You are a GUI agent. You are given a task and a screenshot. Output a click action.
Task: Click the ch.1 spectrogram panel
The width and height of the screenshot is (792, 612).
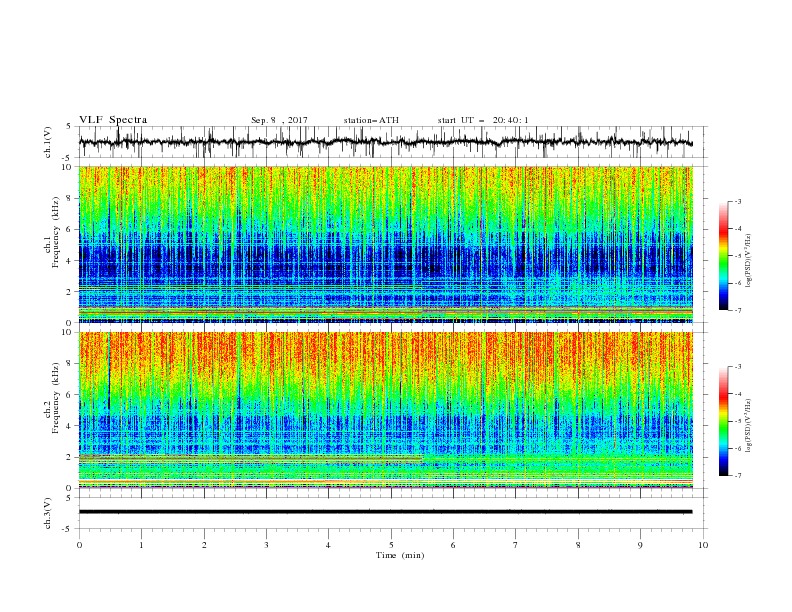[385, 244]
